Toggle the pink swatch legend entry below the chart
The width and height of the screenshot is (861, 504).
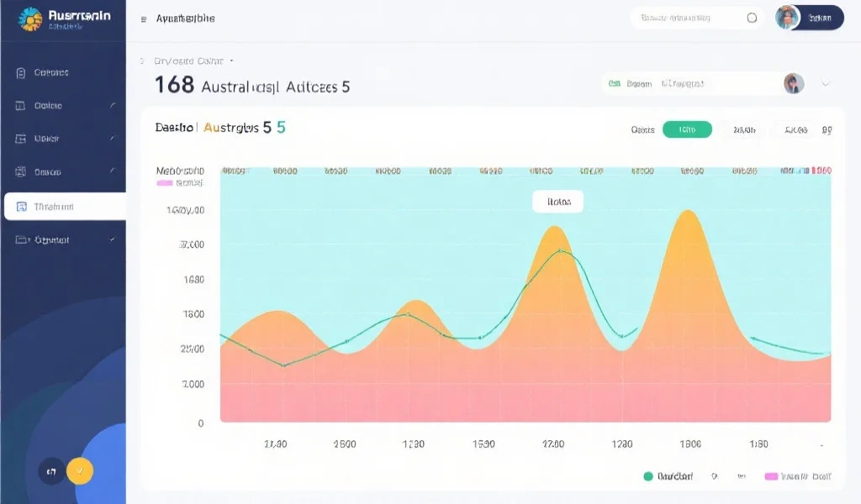click(x=798, y=476)
